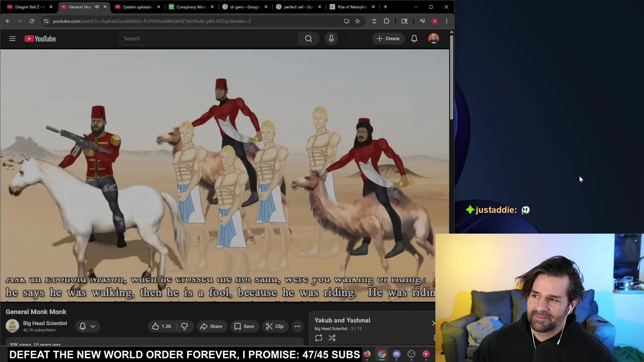Start voice search with the microphone icon

[331, 39]
